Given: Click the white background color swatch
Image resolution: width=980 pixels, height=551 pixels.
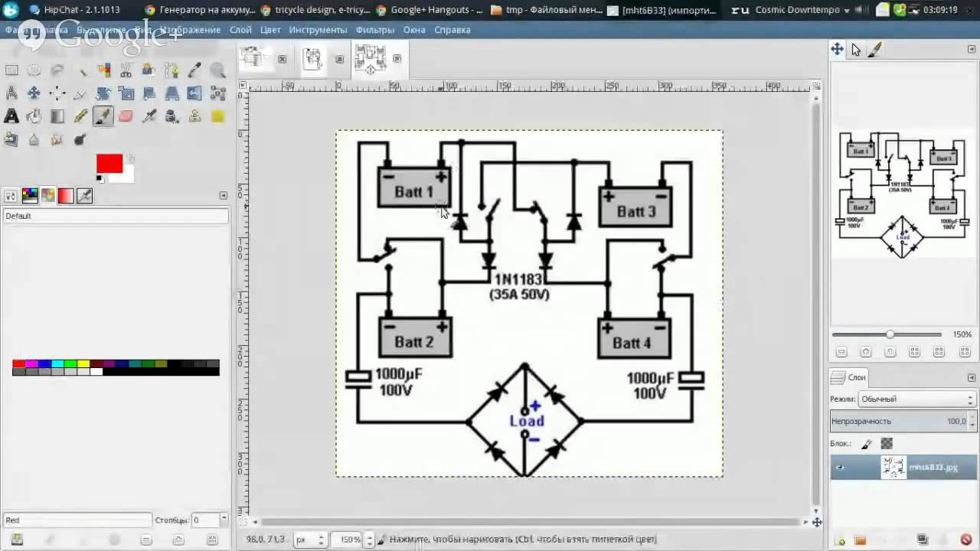Looking at the screenshot, I should [x=127, y=176].
